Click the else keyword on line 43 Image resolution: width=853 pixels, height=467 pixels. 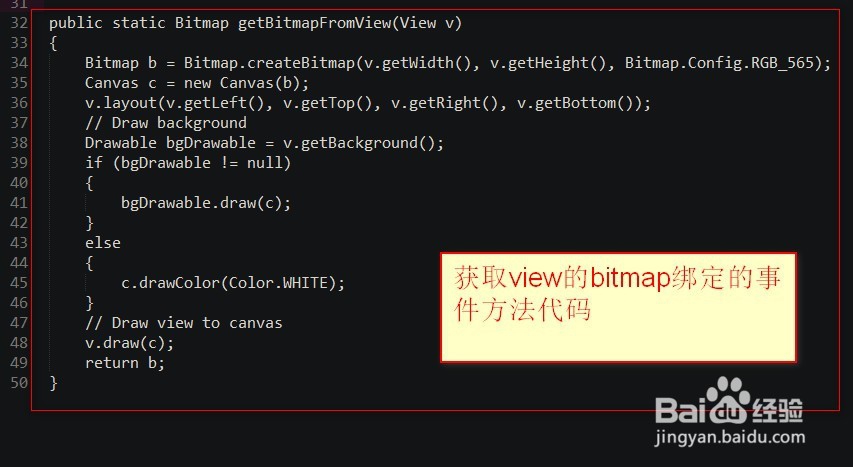click(103, 243)
